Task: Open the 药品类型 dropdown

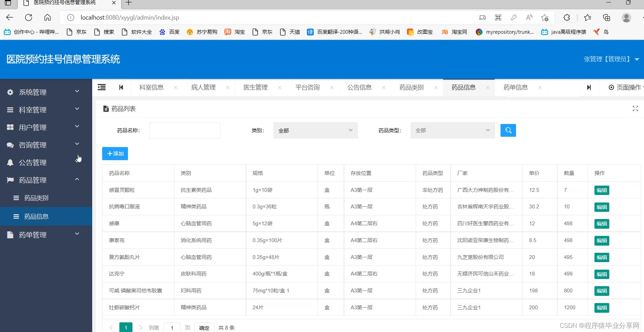Action: (453, 131)
